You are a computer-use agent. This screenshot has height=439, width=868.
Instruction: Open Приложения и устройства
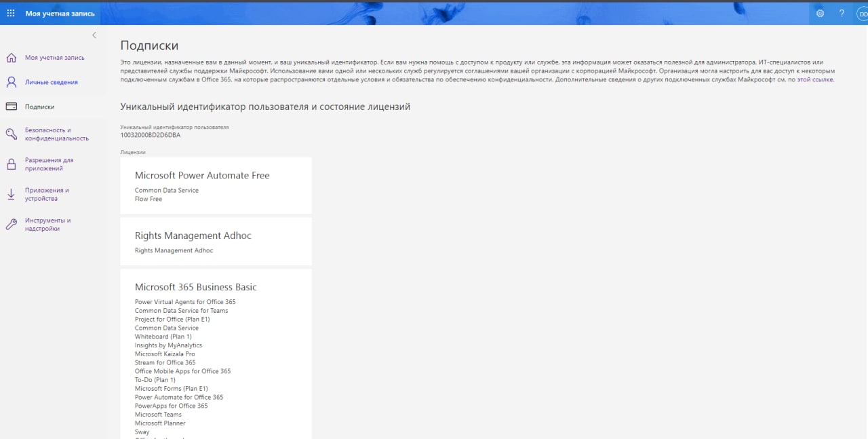pos(47,195)
